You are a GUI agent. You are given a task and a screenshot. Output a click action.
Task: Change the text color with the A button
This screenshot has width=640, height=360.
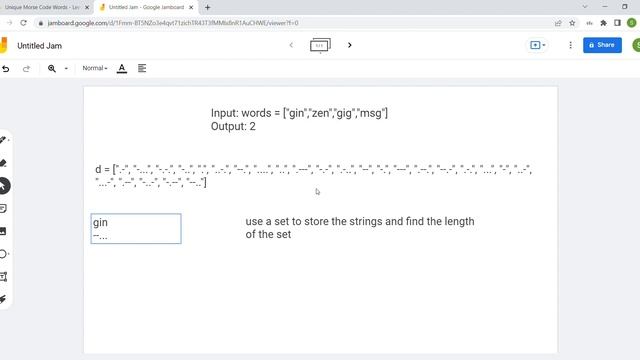coord(122,69)
